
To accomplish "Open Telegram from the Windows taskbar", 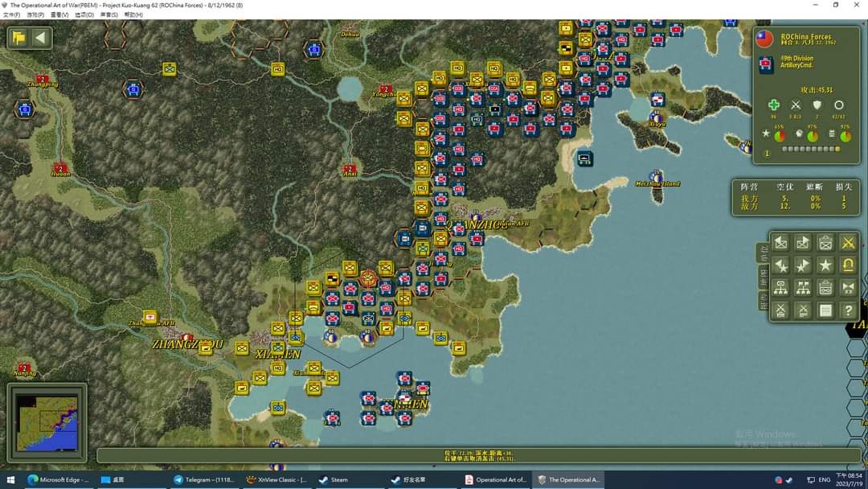I will pos(206,479).
